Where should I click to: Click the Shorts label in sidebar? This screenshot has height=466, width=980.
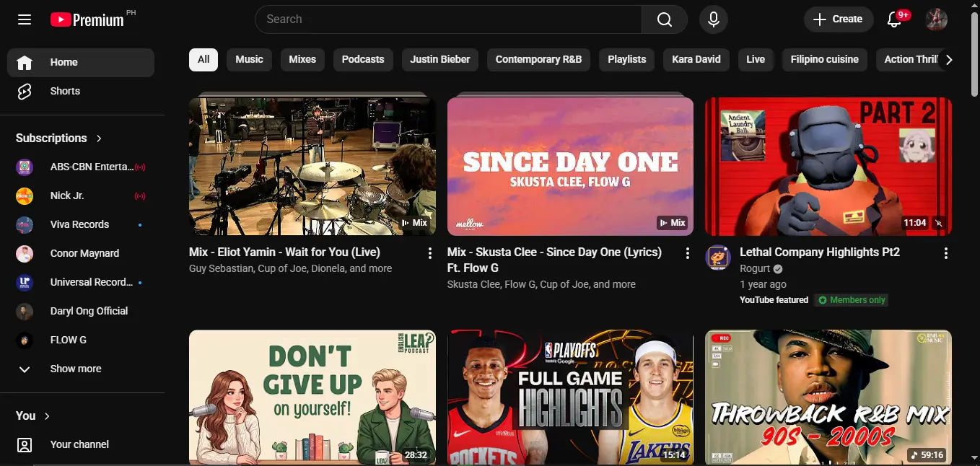(x=65, y=92)
